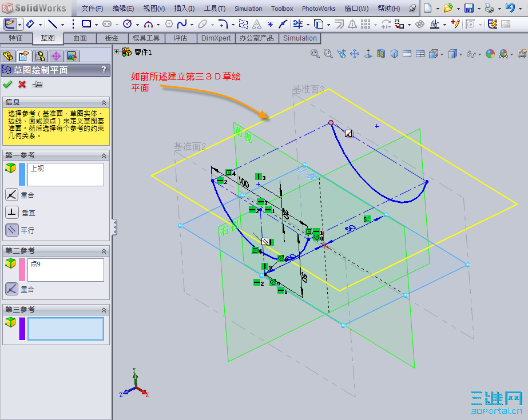The image size is (528, 420).
Task: Click the second reference box containing 点9
Action: (x=66, y=270)
